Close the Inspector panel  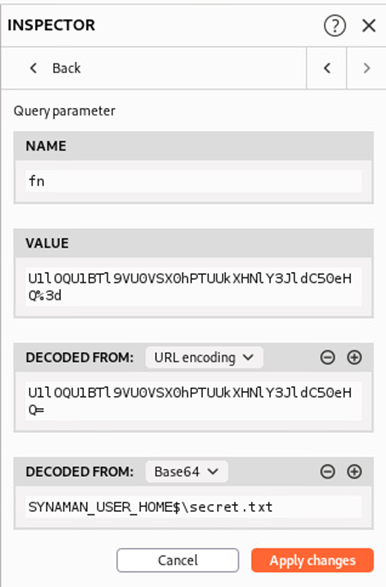[x=369, y=25]
